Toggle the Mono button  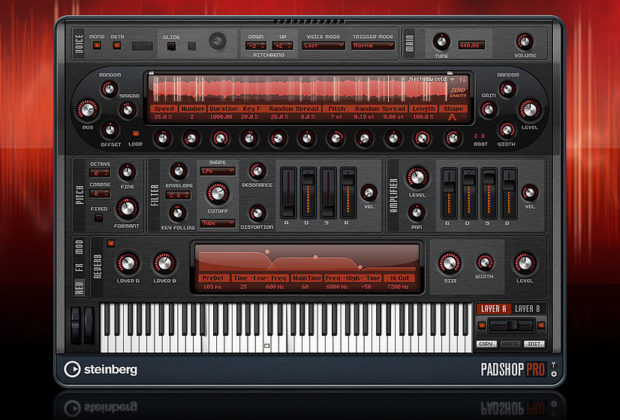pos(97,45)
